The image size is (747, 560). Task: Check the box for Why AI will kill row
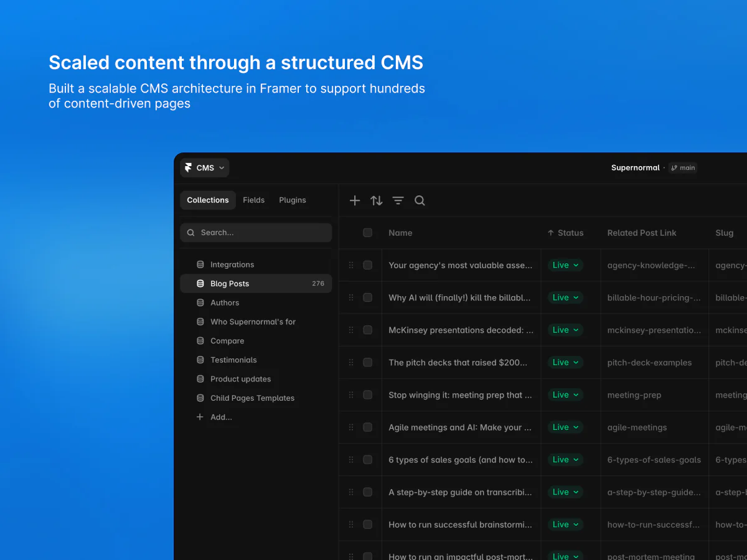coord(368,297)
